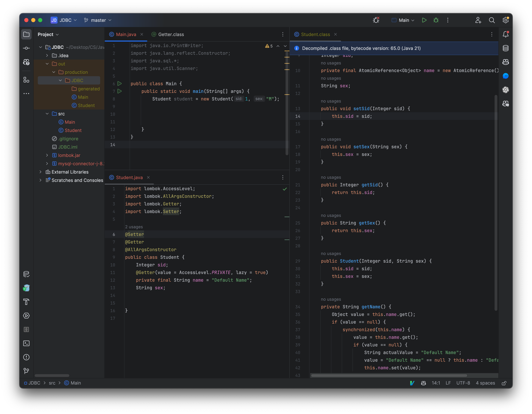Open the Commit tool window icon

coord(26,48)
